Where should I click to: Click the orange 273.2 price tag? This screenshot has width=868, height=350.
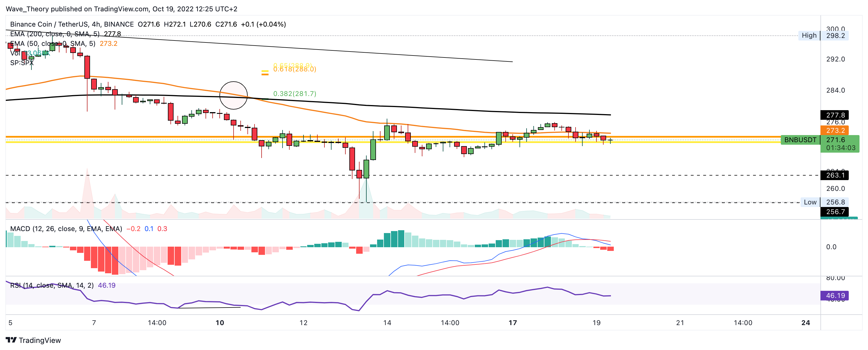(x=835, y=131)
